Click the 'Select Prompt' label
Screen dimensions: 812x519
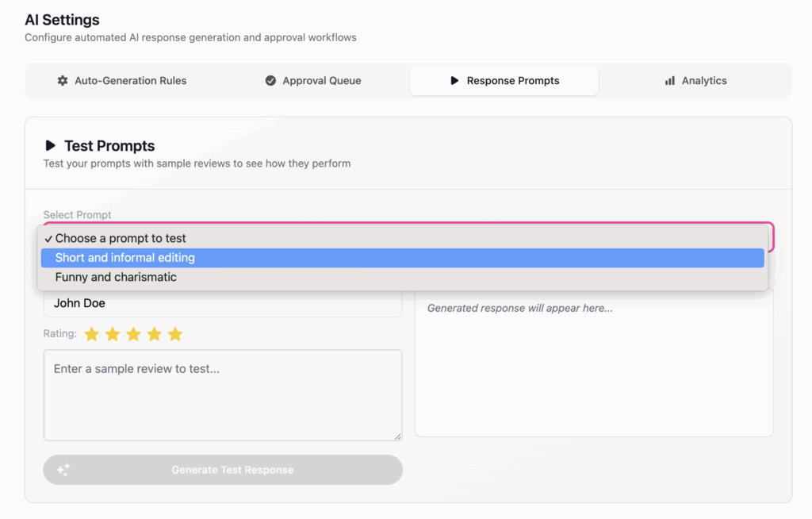(77, 214)
